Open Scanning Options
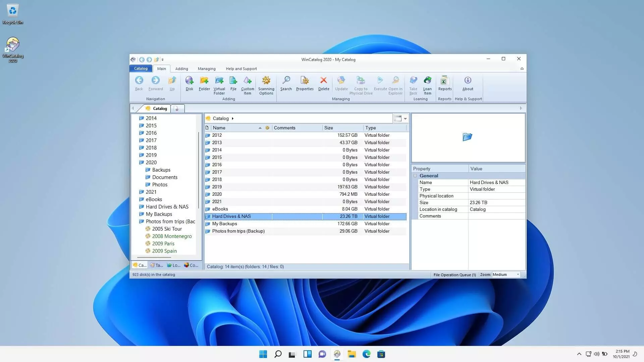The image size is (644, 362). pos(266,85)
